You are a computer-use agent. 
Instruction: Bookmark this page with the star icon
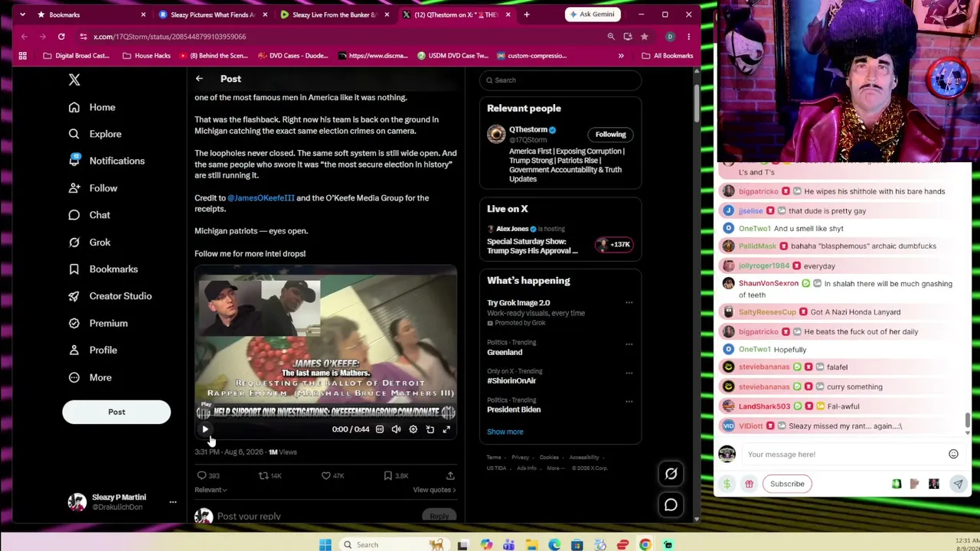644,37
